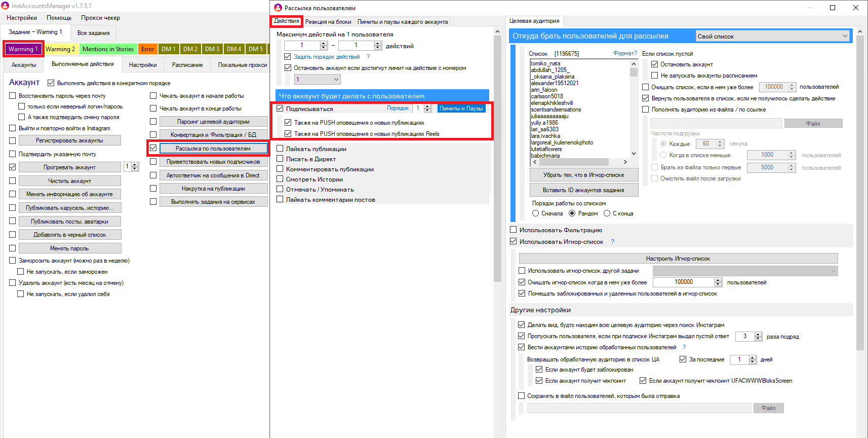Image resolution: width=868 pixels, height=438 pixels.
Task: Click the Парсинг целевой аудитории button
Action: coord(213,122)
